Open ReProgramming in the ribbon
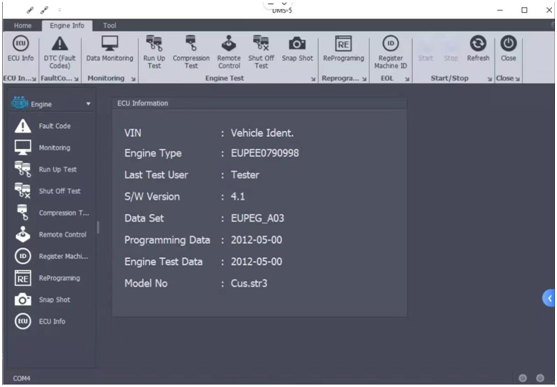The height and width of the screenshot is (387, 557). tap(344, 49)
